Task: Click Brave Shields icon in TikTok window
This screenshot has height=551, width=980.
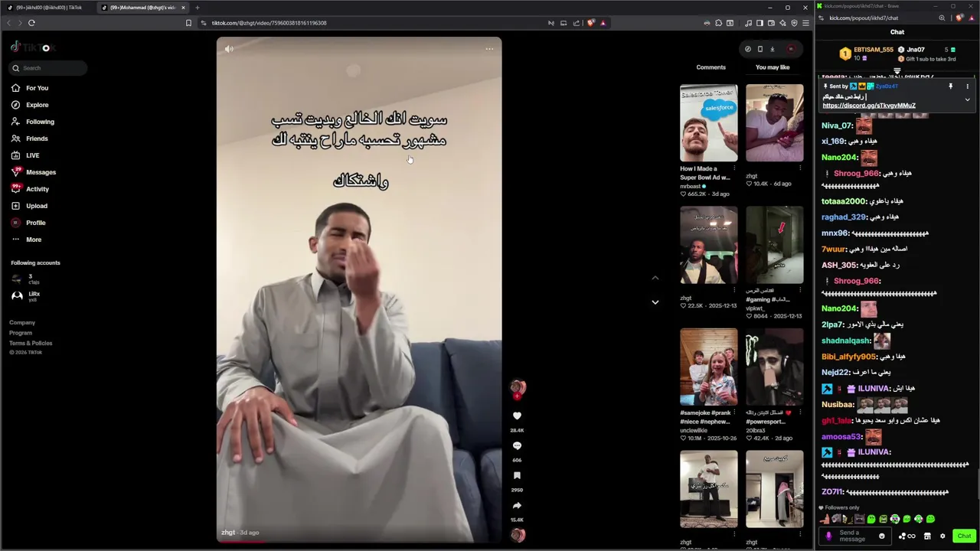Action: pos(591,23)
